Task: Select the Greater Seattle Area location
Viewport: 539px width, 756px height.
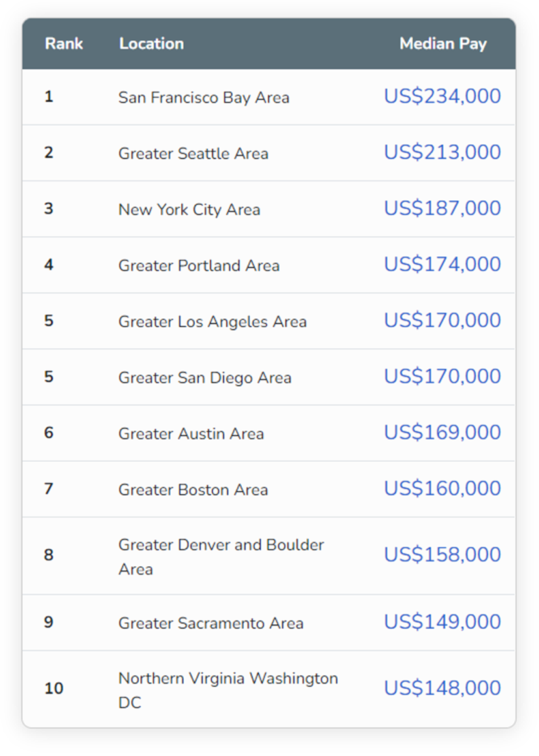Action: point(193,154)
